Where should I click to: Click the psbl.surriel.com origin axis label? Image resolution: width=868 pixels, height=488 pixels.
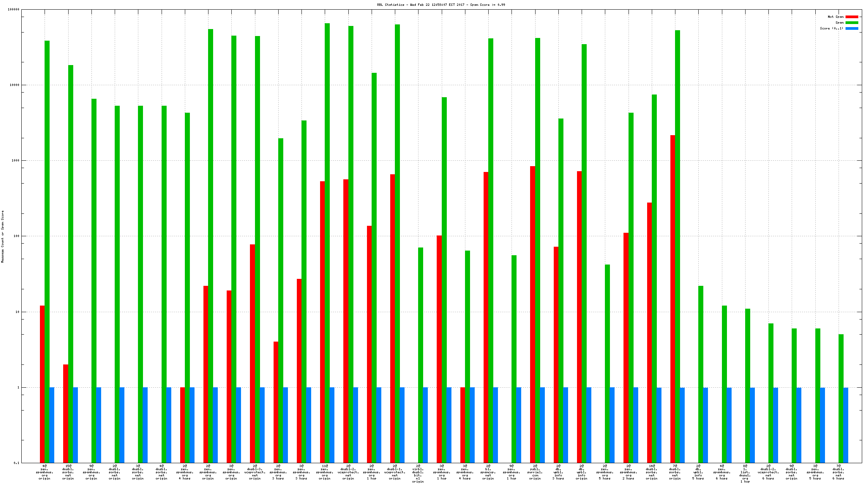pyautogui.click(x=535, y=472)
